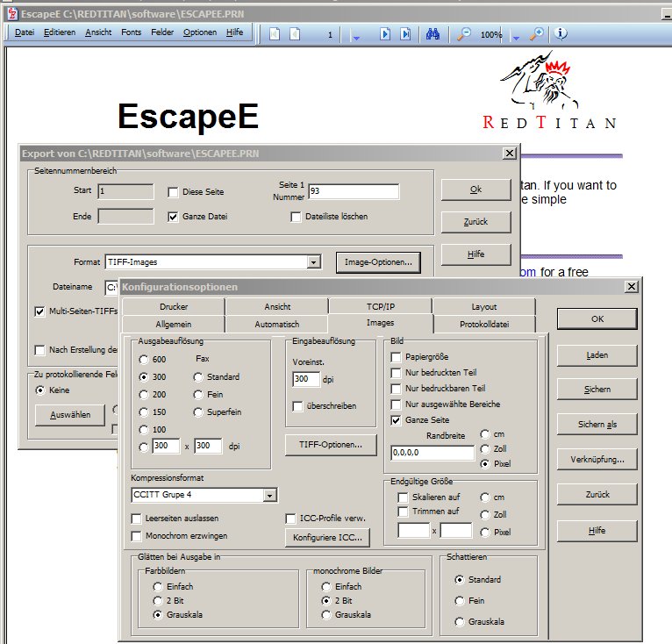
Task: Switch to the Protokolldatei tab
Action: (x=484, y=324)
